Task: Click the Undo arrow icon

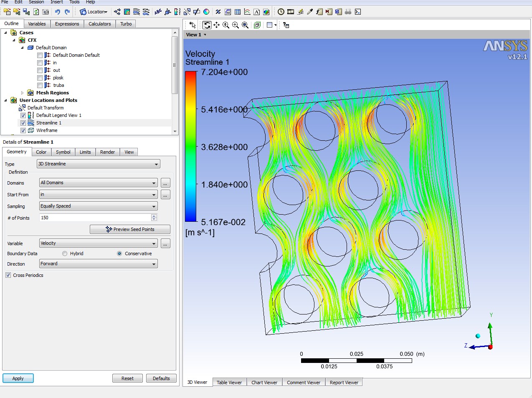Action: click(58, 12)
